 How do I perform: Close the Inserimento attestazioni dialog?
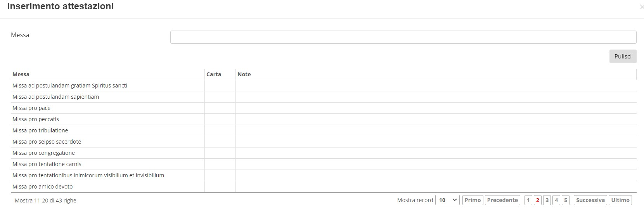tap(641, 7)
